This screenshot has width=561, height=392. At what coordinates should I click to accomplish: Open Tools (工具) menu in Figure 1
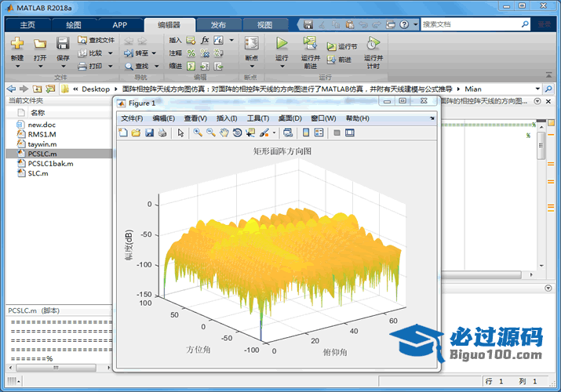[258, 118]
